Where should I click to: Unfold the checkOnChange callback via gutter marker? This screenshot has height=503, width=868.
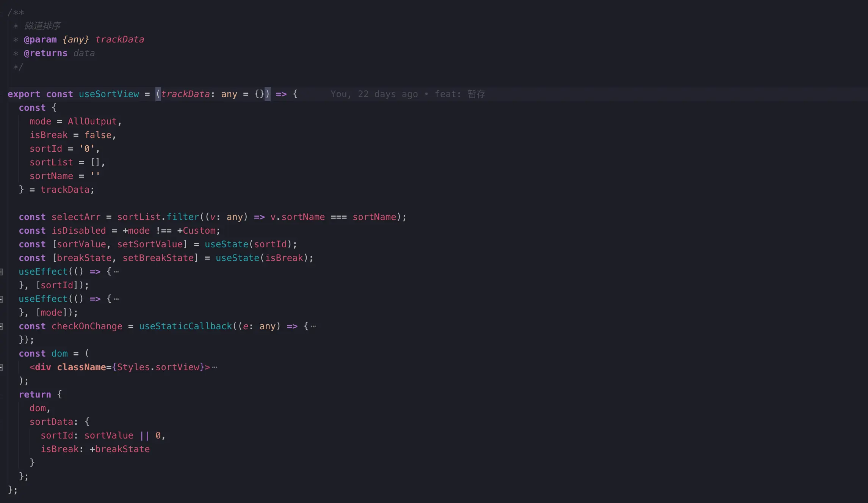2,327
